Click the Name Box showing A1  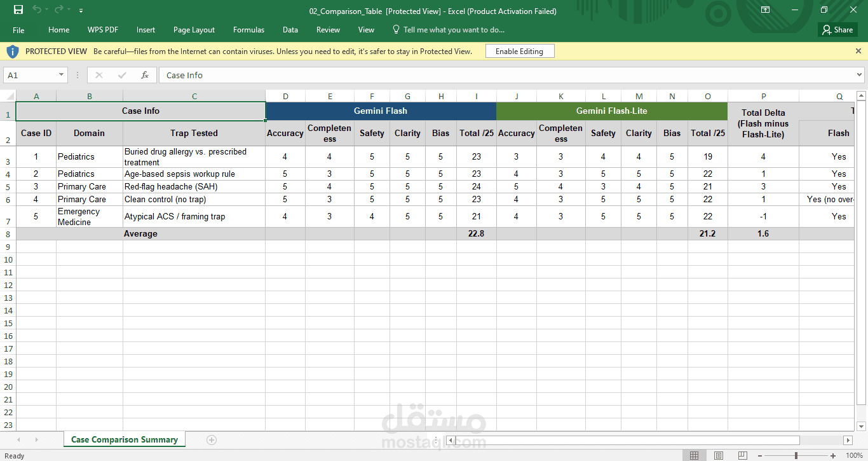[31, 75]
